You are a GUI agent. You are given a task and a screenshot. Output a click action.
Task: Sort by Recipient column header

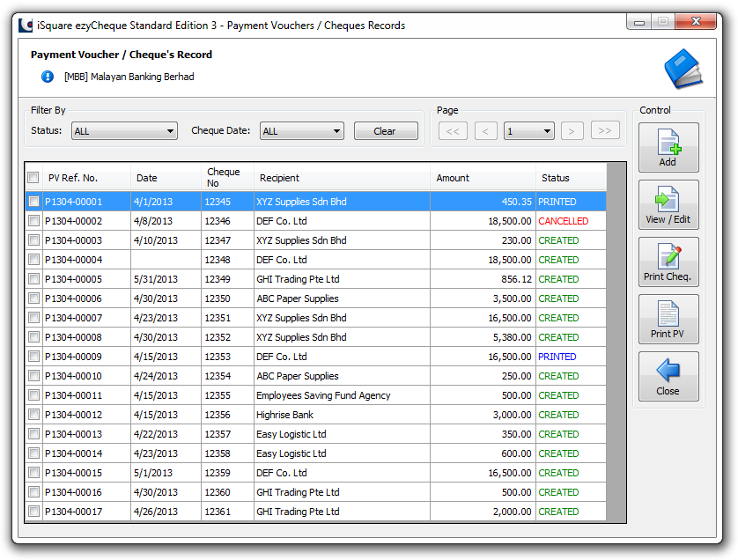(x=343, y=177)
